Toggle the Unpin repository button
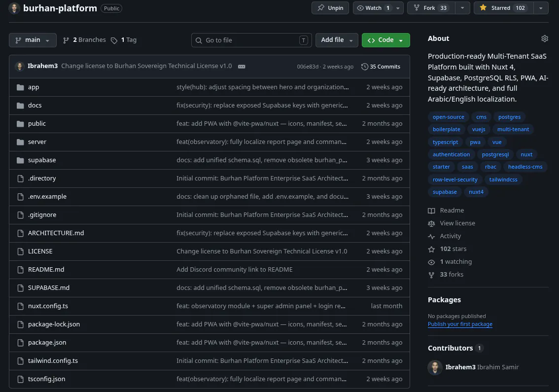 pos(330,8)
